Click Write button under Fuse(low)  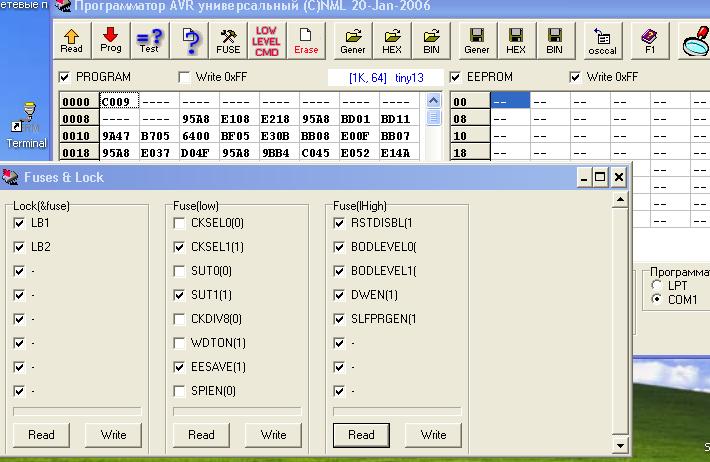tap(273, 435)
